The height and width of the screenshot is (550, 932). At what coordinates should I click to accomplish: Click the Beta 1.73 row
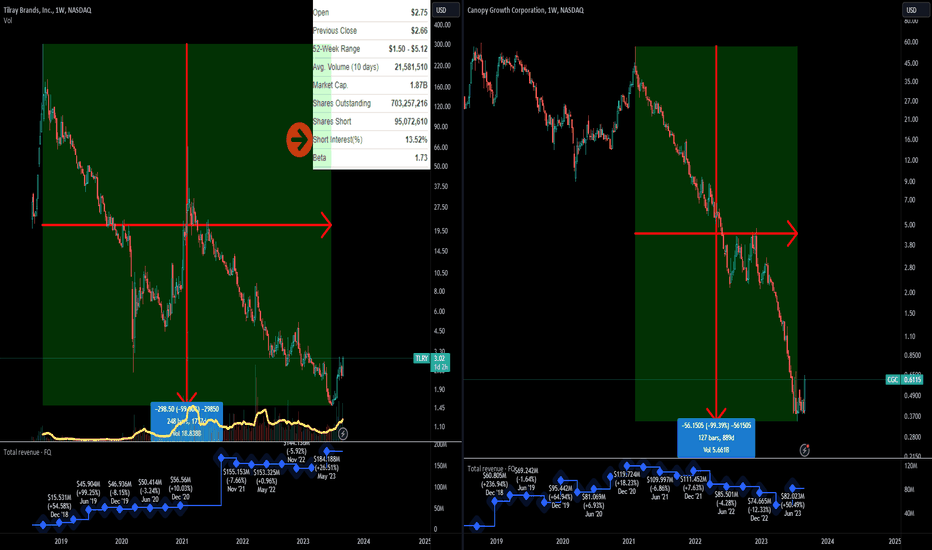[371, 158]
